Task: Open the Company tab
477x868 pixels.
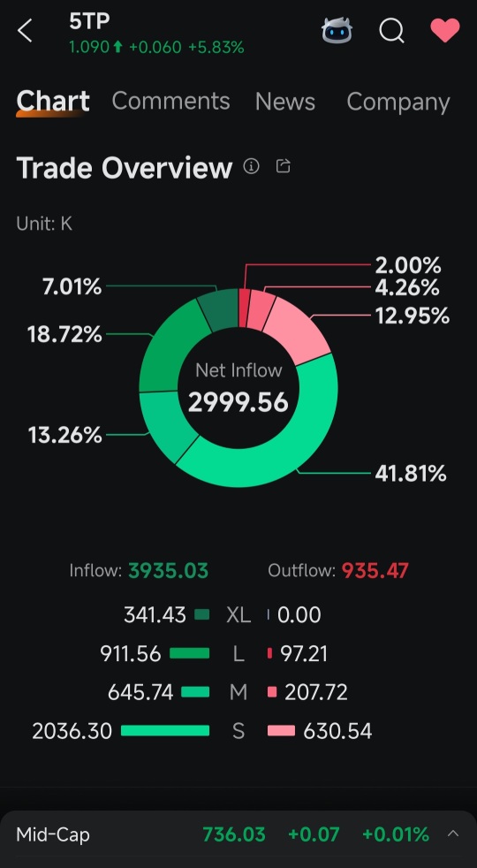Action: 397,102
